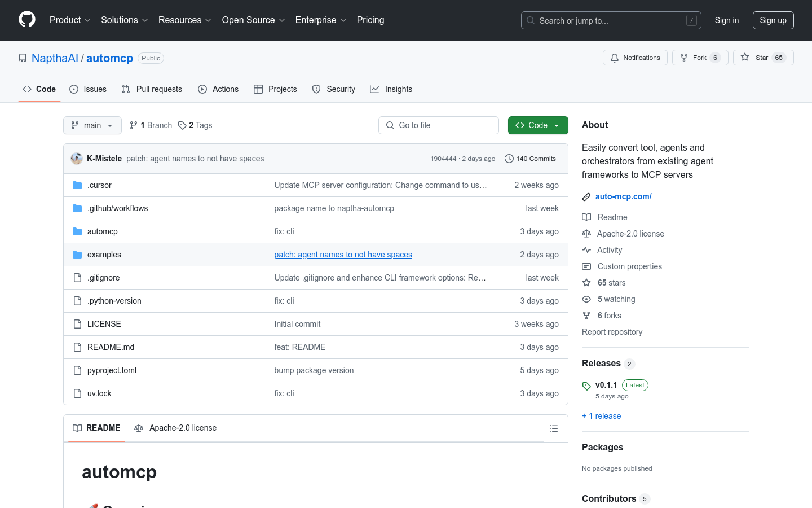This screenshot has width=812, height=508.
Task: Open the Readme link in About
Action: coord(605,217)
